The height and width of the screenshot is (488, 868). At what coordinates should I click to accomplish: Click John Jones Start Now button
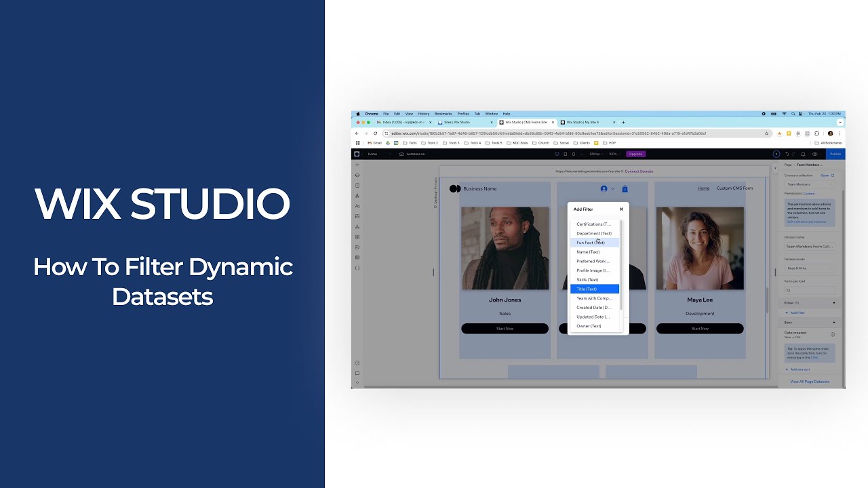tap(505, 329)
